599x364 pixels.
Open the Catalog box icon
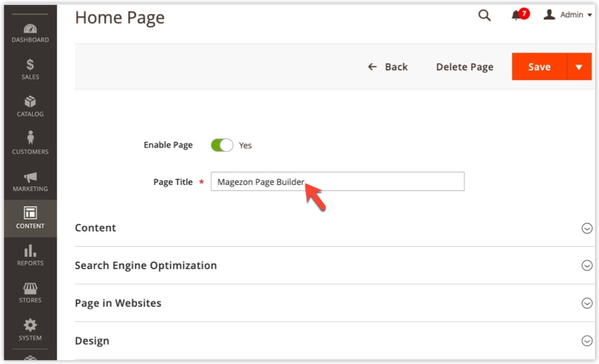[30, 102]
